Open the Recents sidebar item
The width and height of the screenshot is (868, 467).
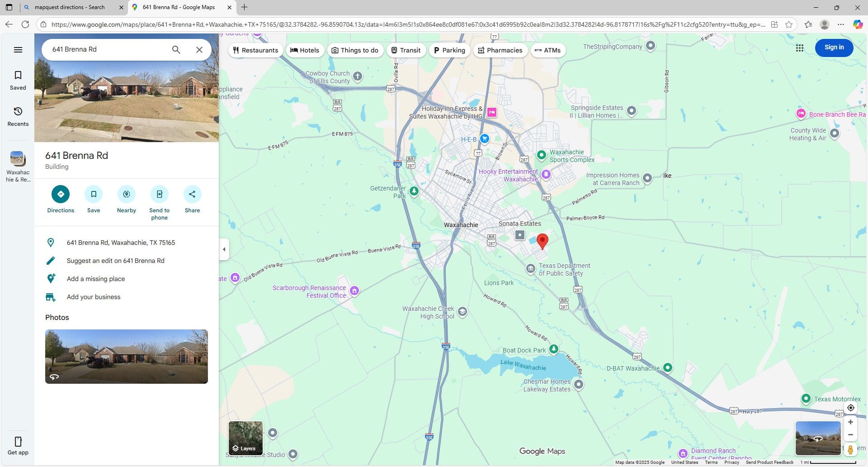[x=18, y=116]
